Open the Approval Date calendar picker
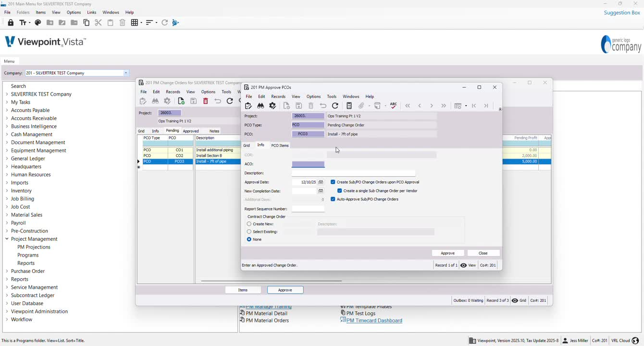Viewport: 644px width, 346px height. pos(321,182)
